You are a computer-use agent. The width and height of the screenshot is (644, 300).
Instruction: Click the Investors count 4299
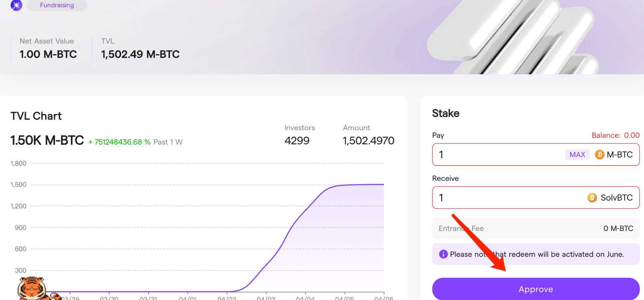tap(297, 140)
